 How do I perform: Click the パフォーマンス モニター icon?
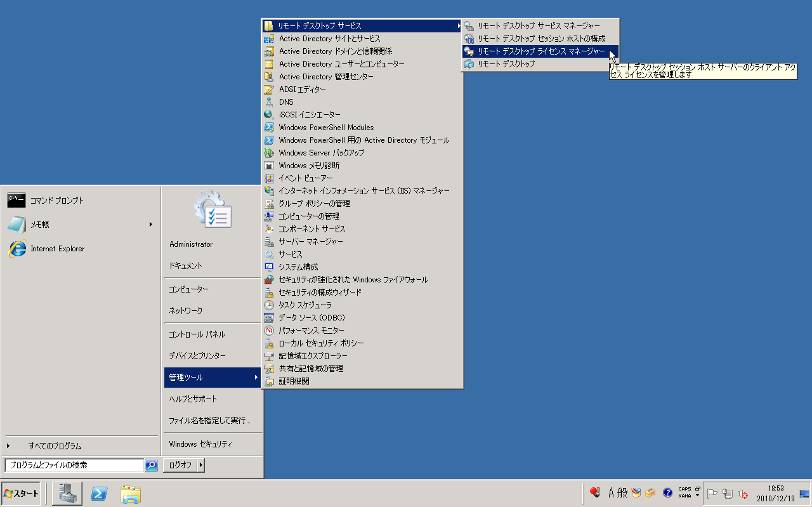tap(269, 331)
